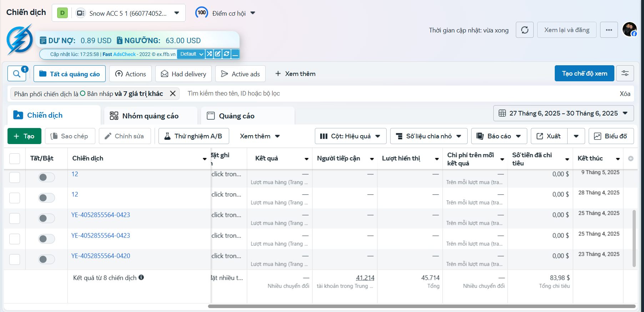Open the campaign search filter magnifier
This screenshot has height=312, width=644.
pos(17,74)
